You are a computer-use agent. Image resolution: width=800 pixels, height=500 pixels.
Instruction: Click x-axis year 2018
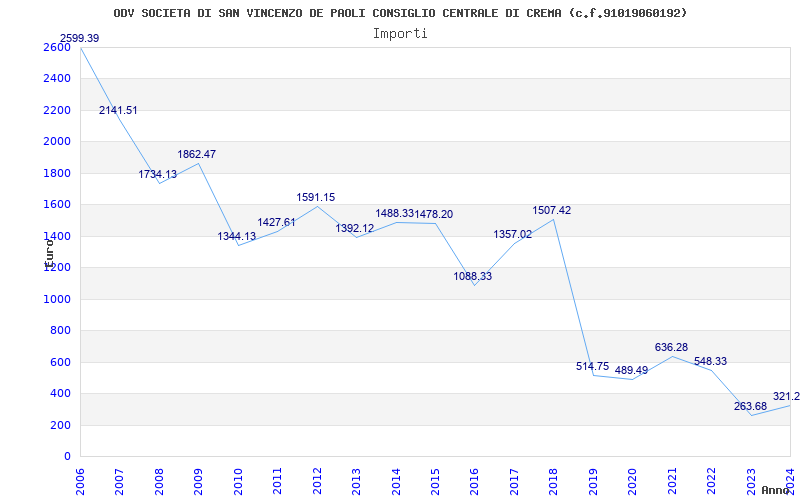[554, 481]
